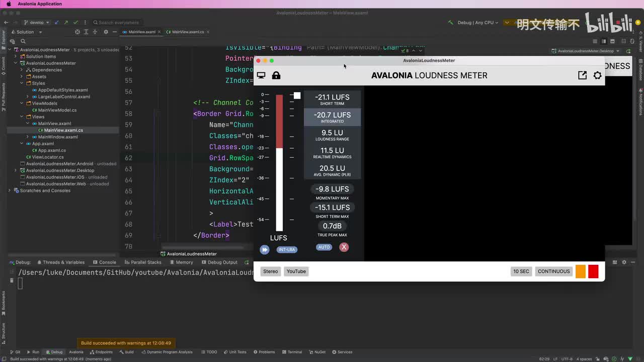The height and width of the screenshot is (362, 644).
Task: Close the MainView.axaml tab
Action: pyautogui.click(x=160, y=32)
